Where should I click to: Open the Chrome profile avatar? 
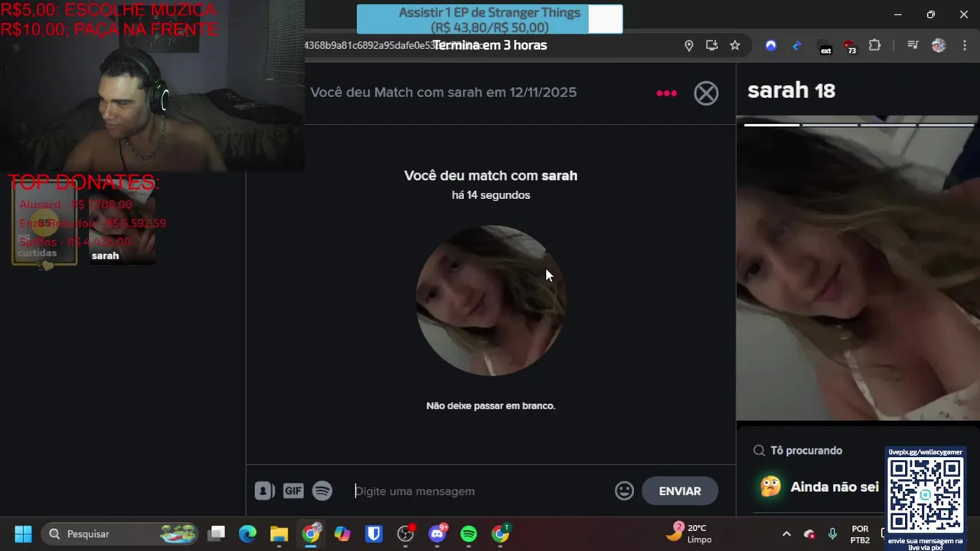(939, 46)
